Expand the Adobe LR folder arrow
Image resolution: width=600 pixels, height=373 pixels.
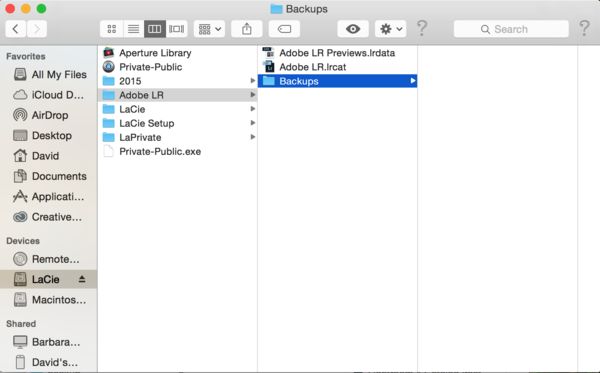[x=253, y=94]
